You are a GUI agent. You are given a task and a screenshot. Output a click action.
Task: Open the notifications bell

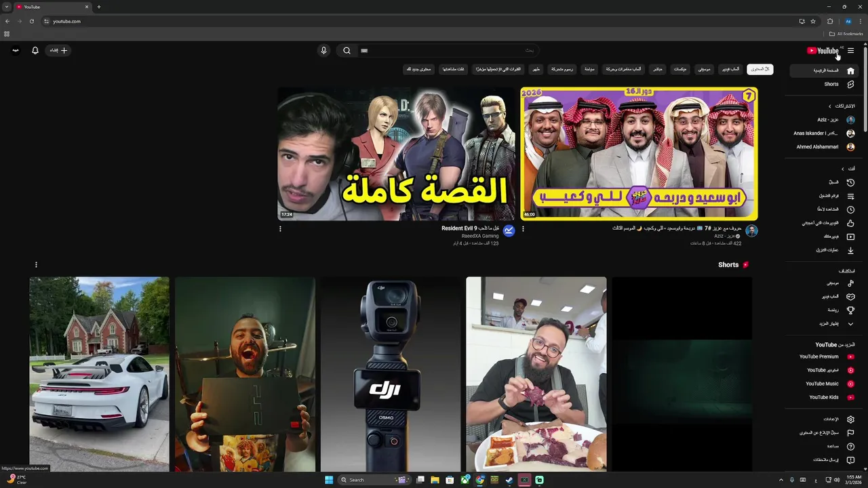tap(35, 50)
